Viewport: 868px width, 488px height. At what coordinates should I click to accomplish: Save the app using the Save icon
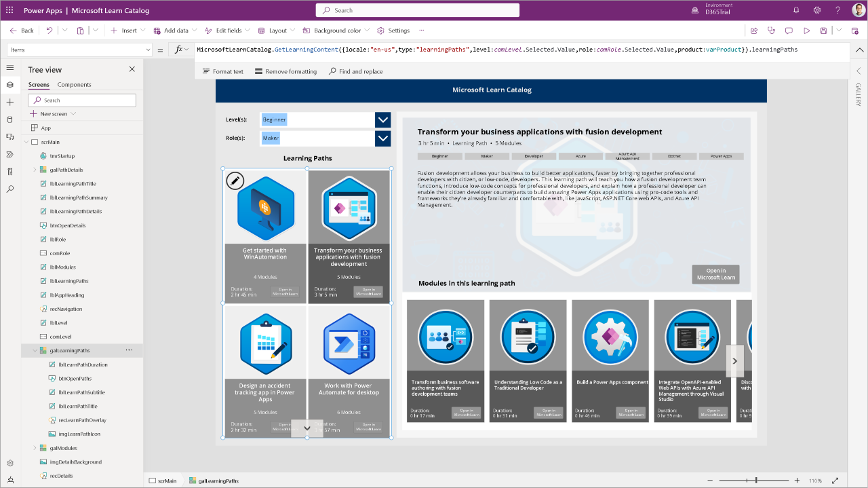pyautogui.click(x=823, y=30)
